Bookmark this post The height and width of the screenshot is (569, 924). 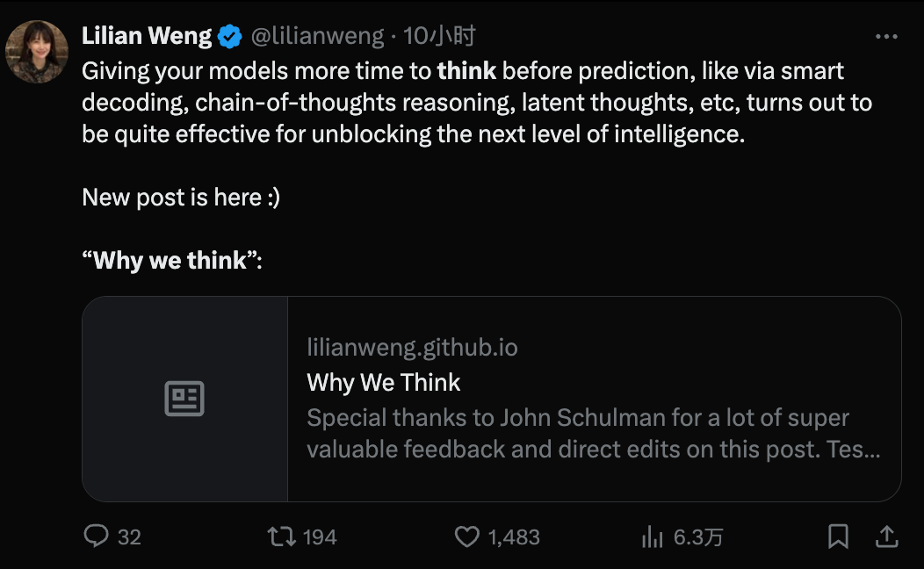pyautogui.click(x=839, y=536)
